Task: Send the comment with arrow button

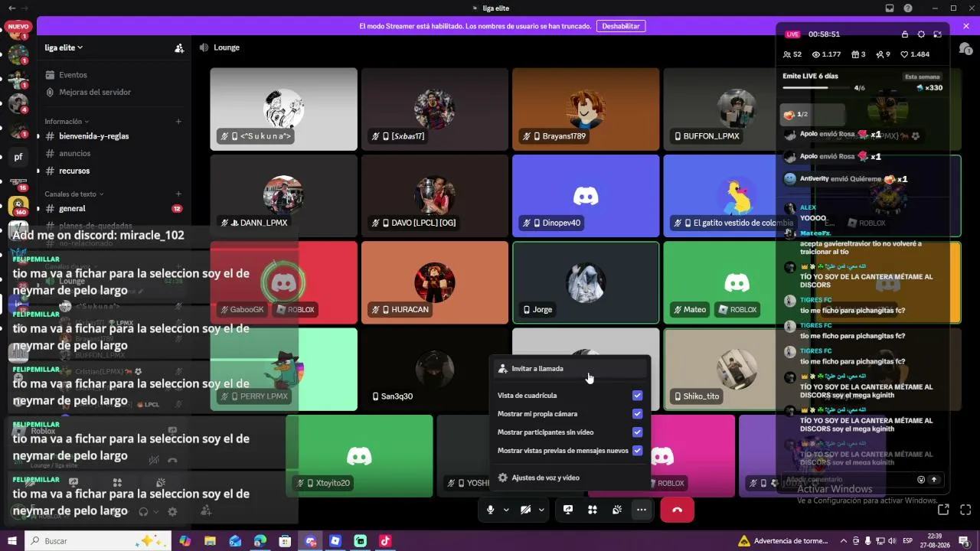Action: point(934,480)
